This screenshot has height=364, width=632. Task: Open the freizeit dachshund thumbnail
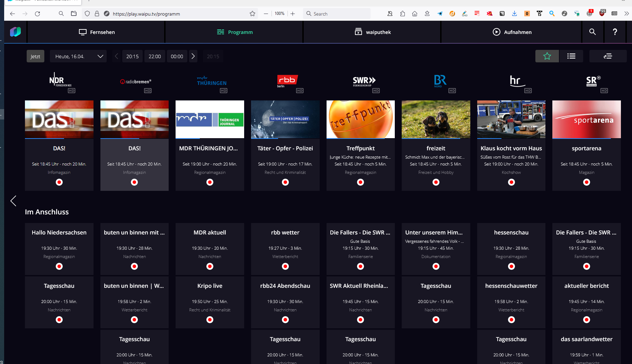point(436,119)
